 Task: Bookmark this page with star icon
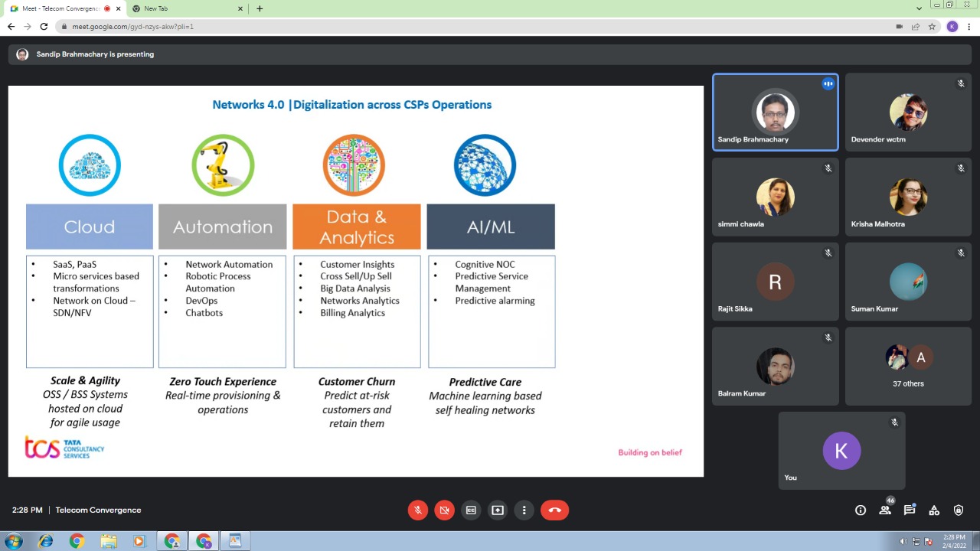tap(932, 26)
